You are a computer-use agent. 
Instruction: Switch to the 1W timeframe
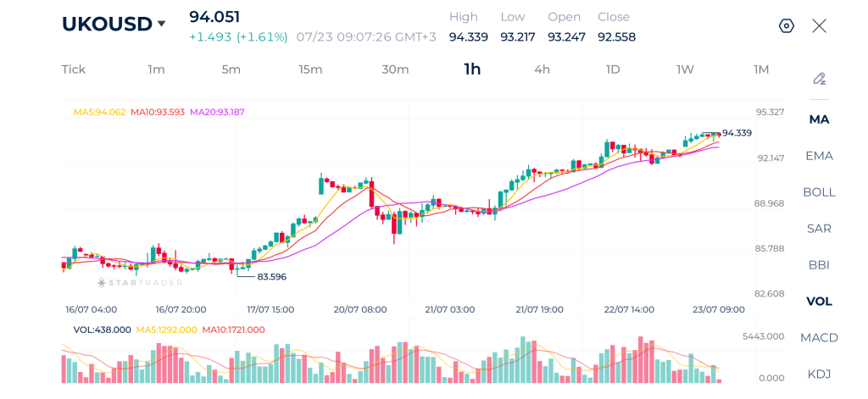(x=685, y=69)
